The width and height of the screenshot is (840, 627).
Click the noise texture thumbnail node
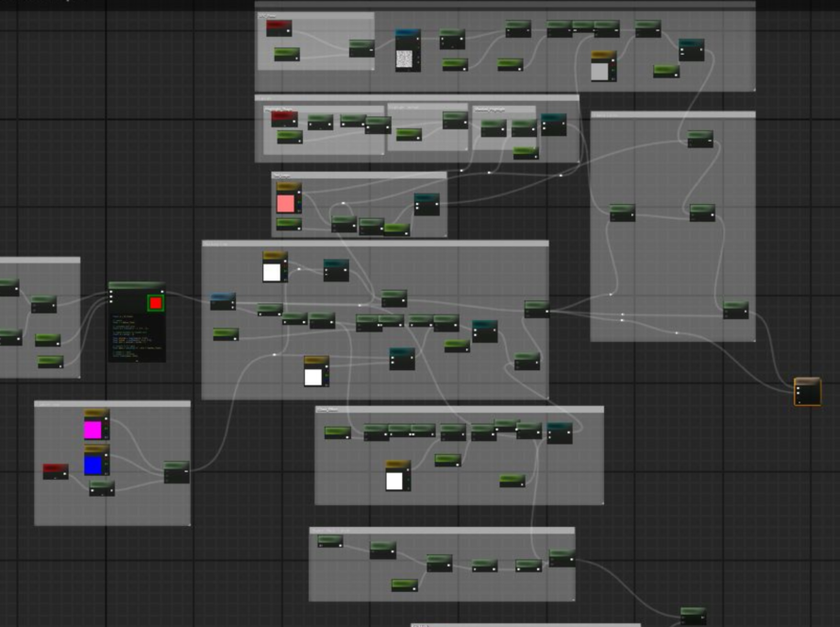coord(406,59)
